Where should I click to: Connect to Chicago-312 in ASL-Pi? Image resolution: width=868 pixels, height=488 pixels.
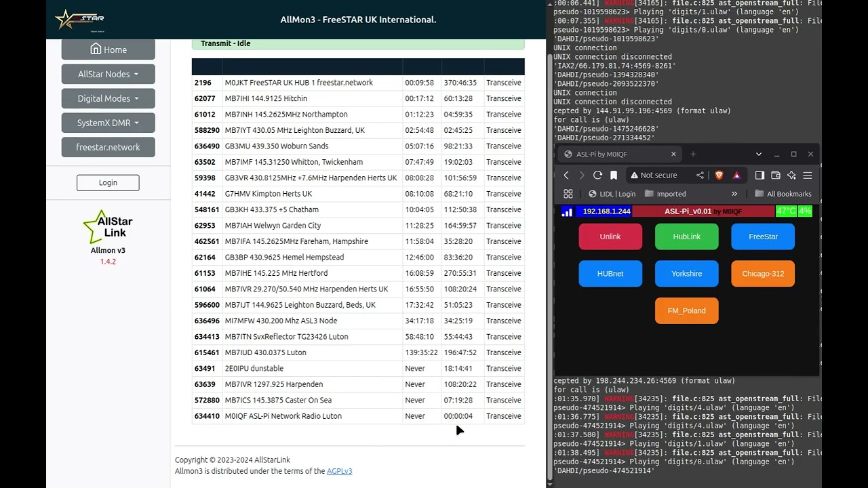[763, 274]
